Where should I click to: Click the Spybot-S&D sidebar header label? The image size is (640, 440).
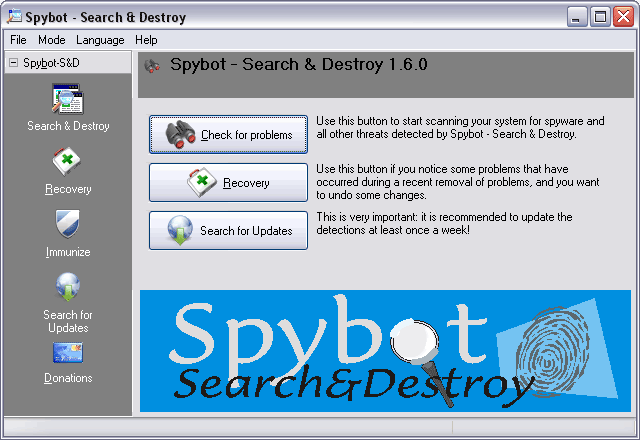(x=48, y=63)
